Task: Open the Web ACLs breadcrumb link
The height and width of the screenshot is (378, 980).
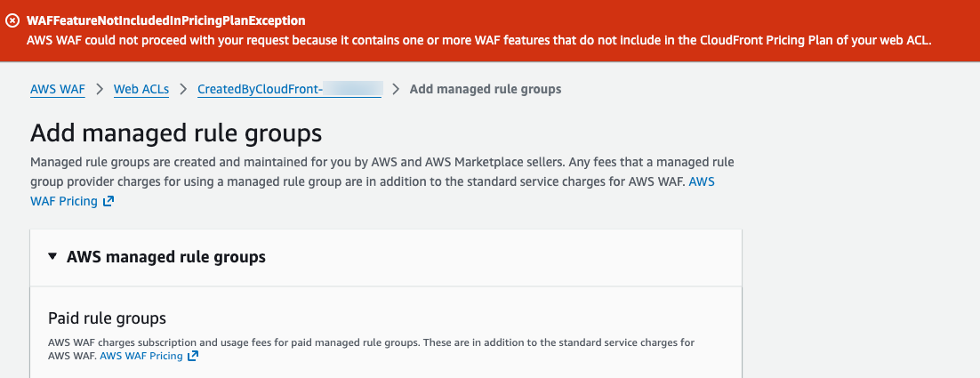Action: pos(141,89)
